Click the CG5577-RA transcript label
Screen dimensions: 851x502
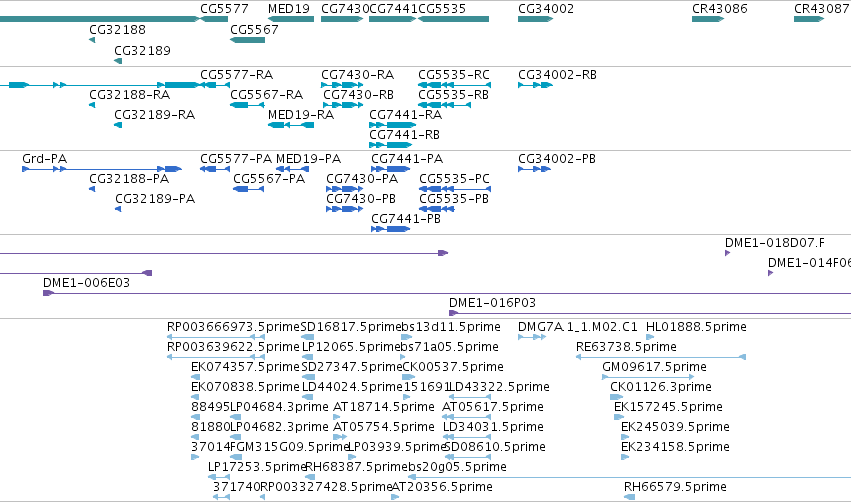pos(237,75)
